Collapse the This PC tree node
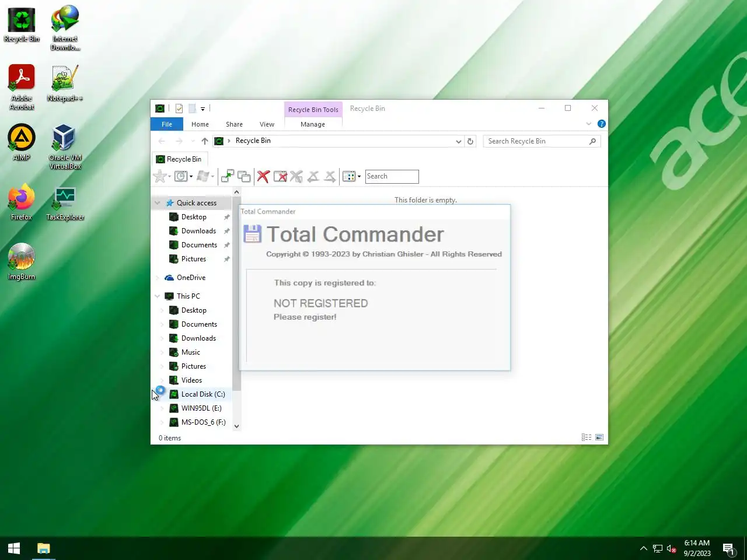 point(157,296)
